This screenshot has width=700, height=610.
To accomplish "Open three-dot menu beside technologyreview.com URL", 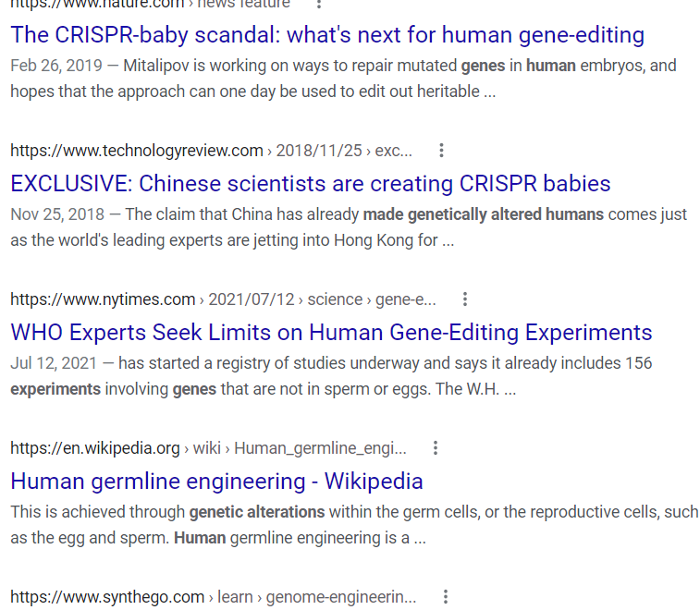I will coord(441,151).
